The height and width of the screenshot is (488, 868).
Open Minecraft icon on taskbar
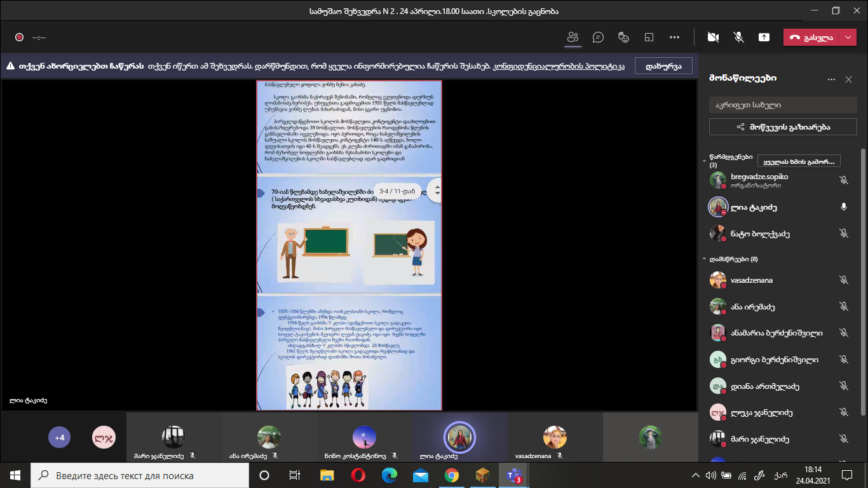click(482, 475)
